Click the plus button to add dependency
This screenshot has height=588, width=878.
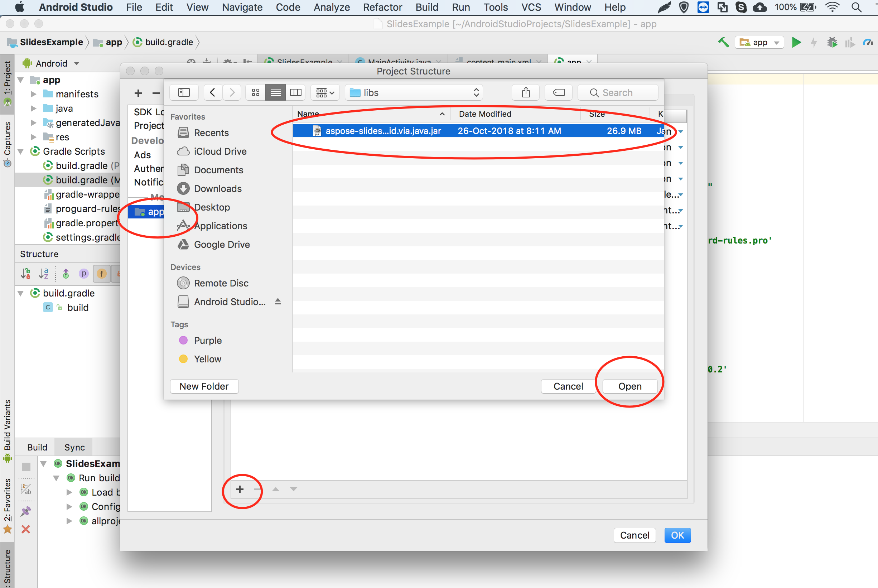point(240,489)
